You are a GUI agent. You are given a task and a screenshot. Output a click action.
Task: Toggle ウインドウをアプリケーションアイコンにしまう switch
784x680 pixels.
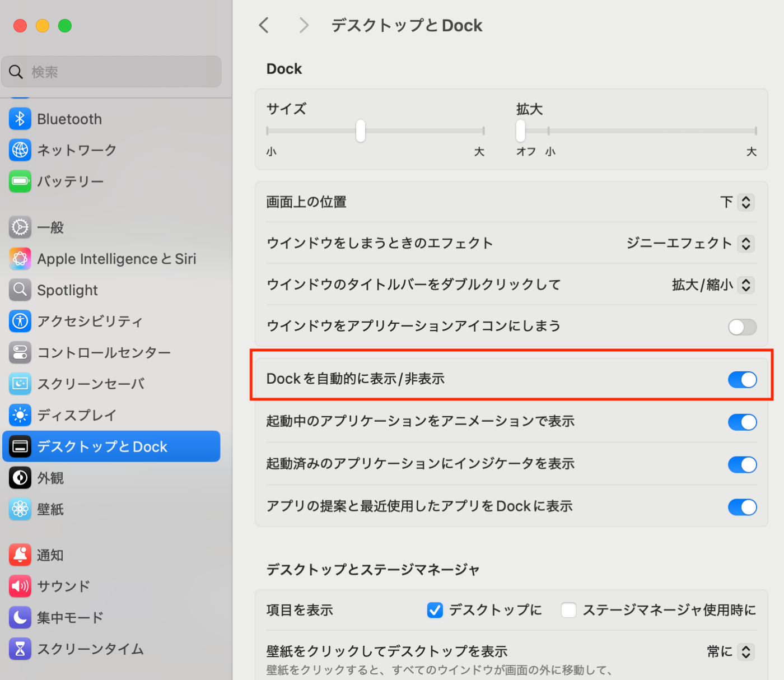tap(743, 327)
